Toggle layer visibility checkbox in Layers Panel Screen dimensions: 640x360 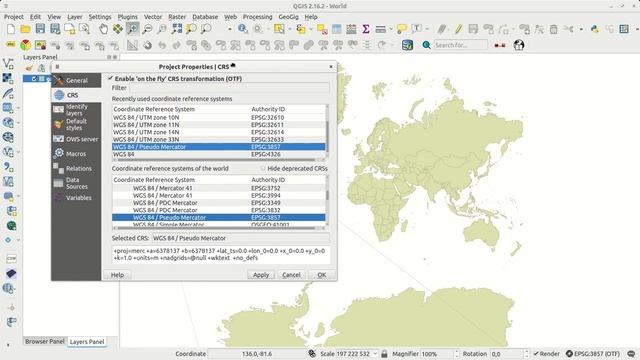[x=34, y=78]
